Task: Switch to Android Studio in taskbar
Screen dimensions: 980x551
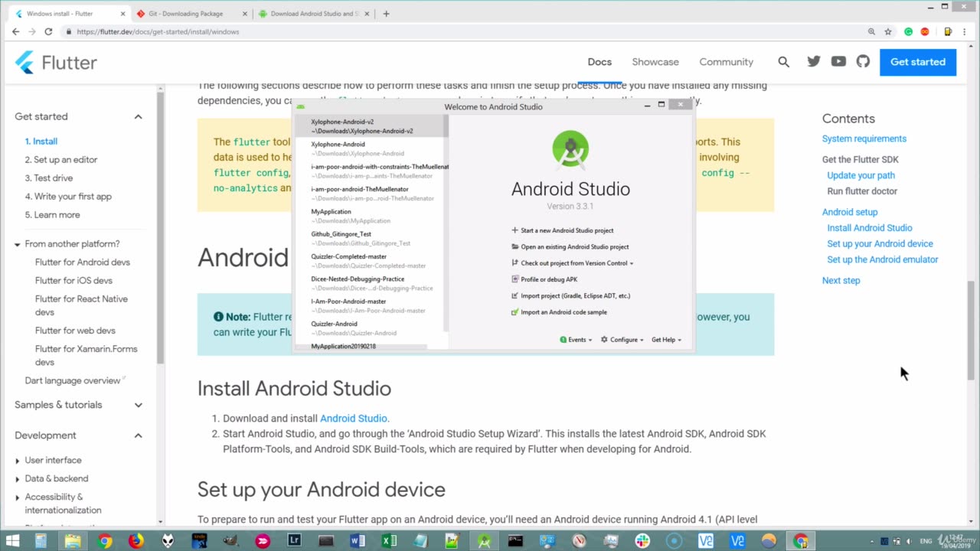Action: pos(484,541)
